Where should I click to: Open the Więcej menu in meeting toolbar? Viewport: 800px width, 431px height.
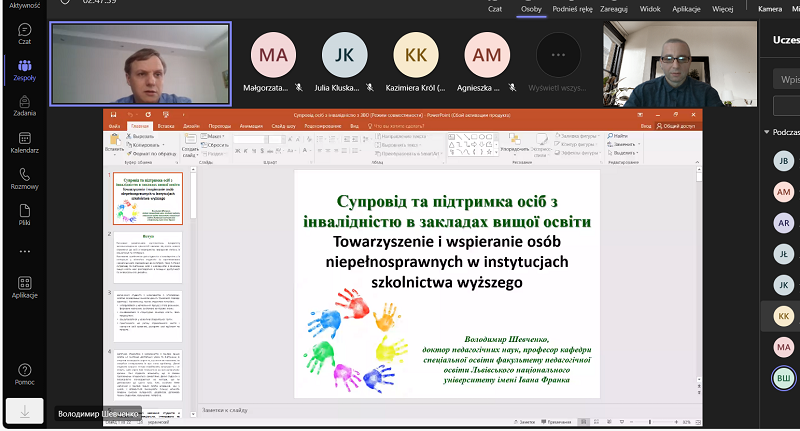(x=724, y=8)
